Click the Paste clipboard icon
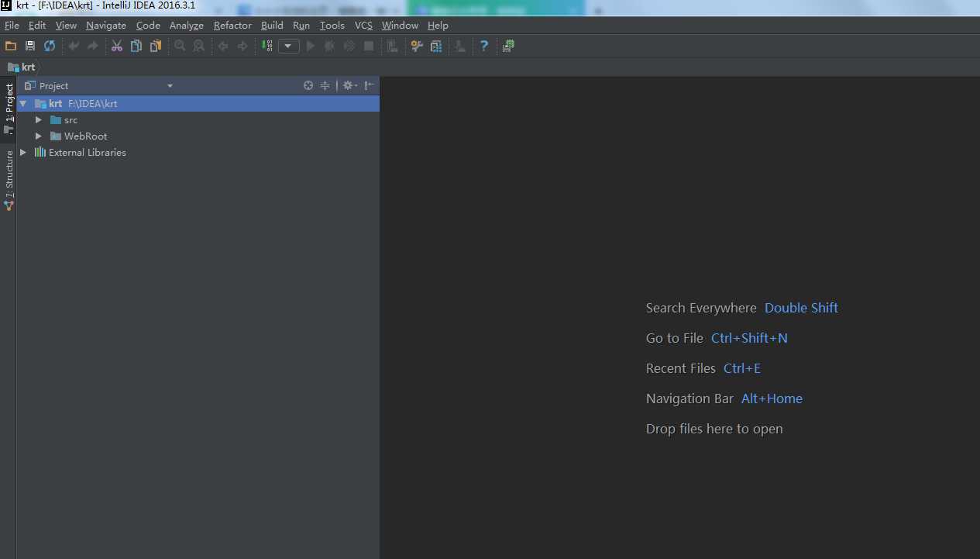This screenshot has height=559, width=980. (x=156, y=46)
